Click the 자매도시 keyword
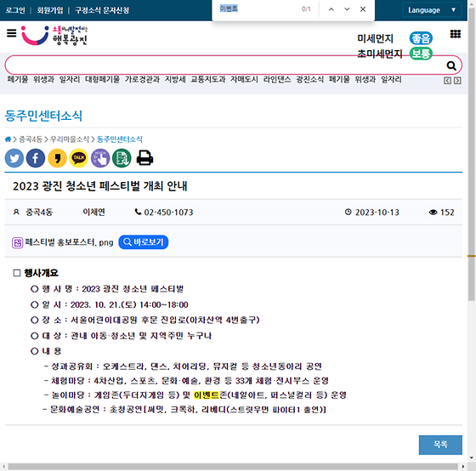This screenshot has width=476, height=471. [244, 80]
